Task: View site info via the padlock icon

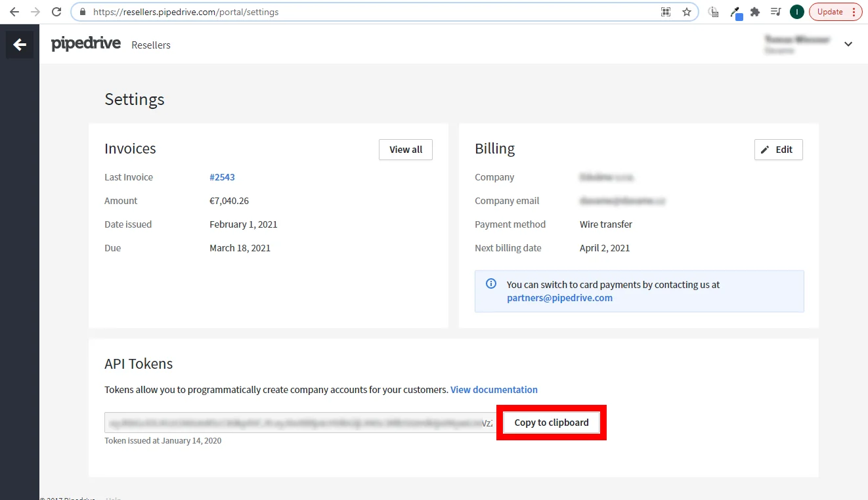Action: tap(82, 12)
